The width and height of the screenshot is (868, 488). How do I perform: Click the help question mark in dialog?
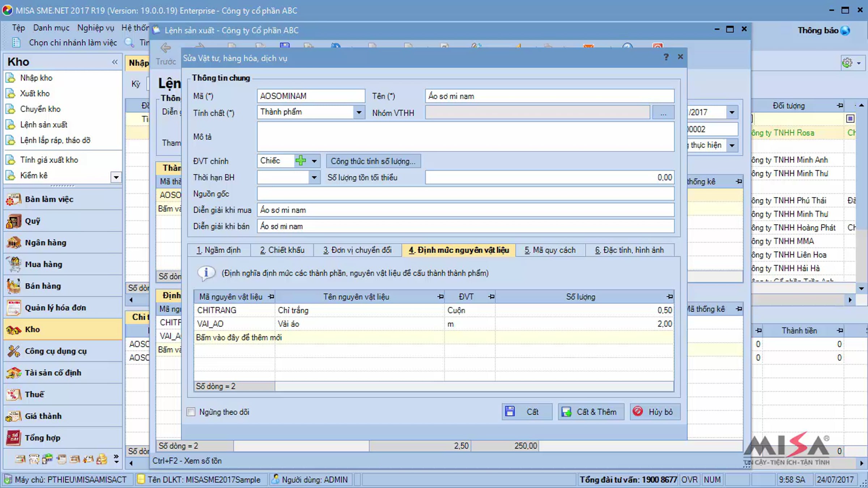[x=666, y=57]
